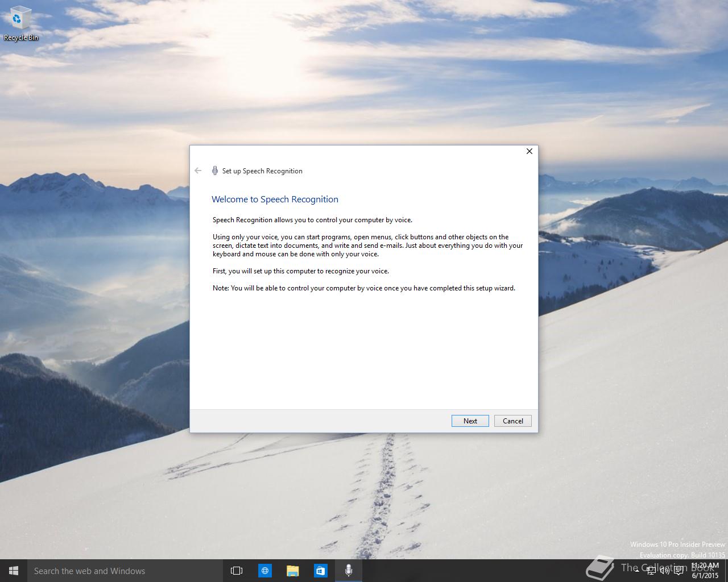Click the microphone icon beside the wizard title

coord(215,171)
